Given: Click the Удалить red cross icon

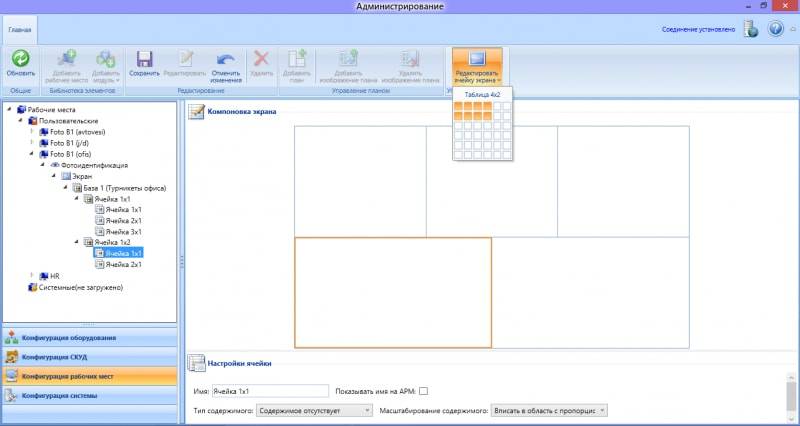Looking at the screenshot, I should click(261, 60).
